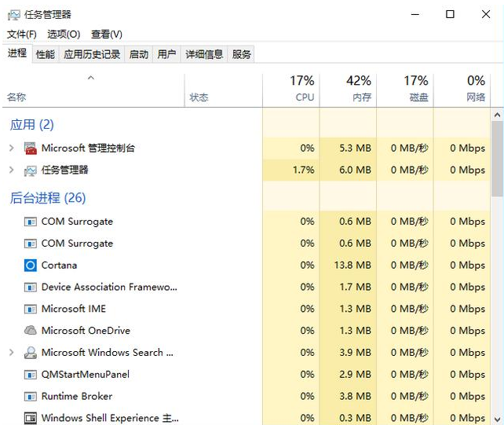Click the 1.7 MB memory value
Image resolution: width=504 pixels, height=425 pixels.
(355, 287)
